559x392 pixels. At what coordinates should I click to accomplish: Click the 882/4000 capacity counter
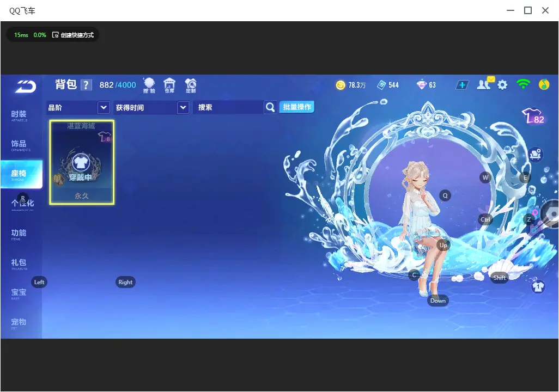tap(118, 85)
